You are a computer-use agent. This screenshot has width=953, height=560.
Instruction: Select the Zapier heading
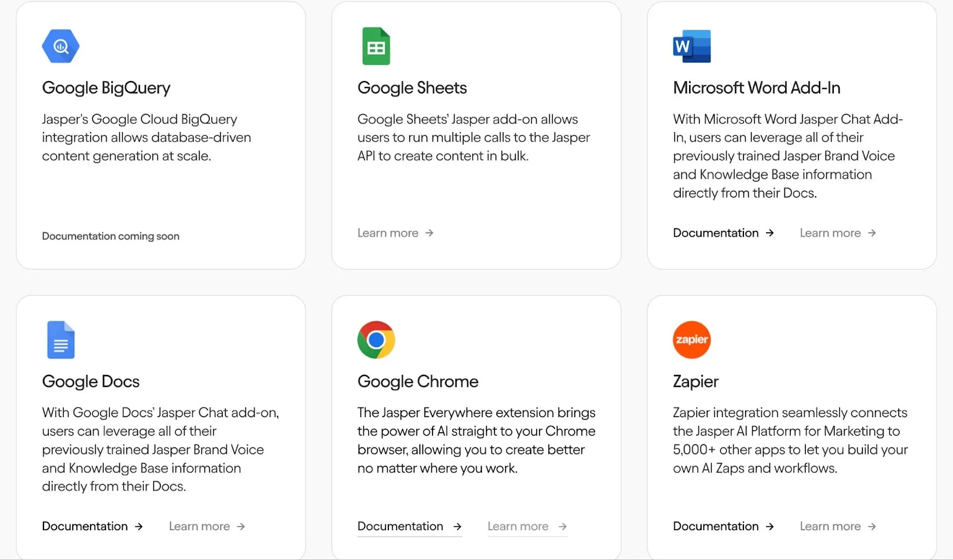pyautogui.click(x=696, y=381)
